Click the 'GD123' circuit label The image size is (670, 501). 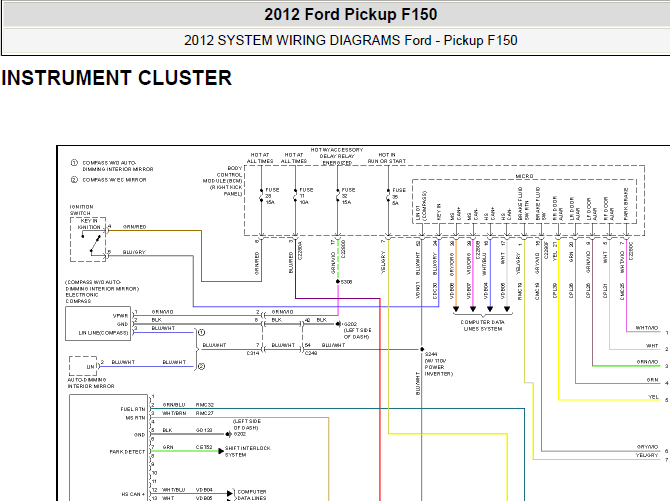(204, 430)
